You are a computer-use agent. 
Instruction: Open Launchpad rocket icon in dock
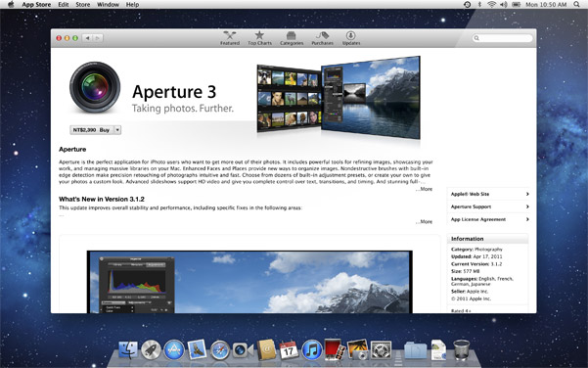point(151,350)
